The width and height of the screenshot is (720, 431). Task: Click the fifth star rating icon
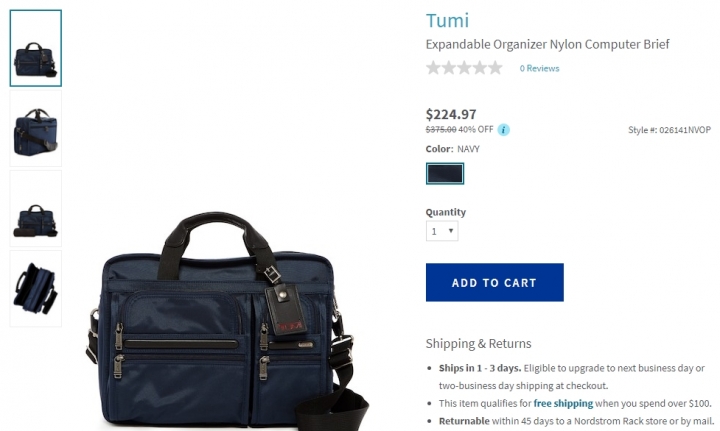(495, 68)
